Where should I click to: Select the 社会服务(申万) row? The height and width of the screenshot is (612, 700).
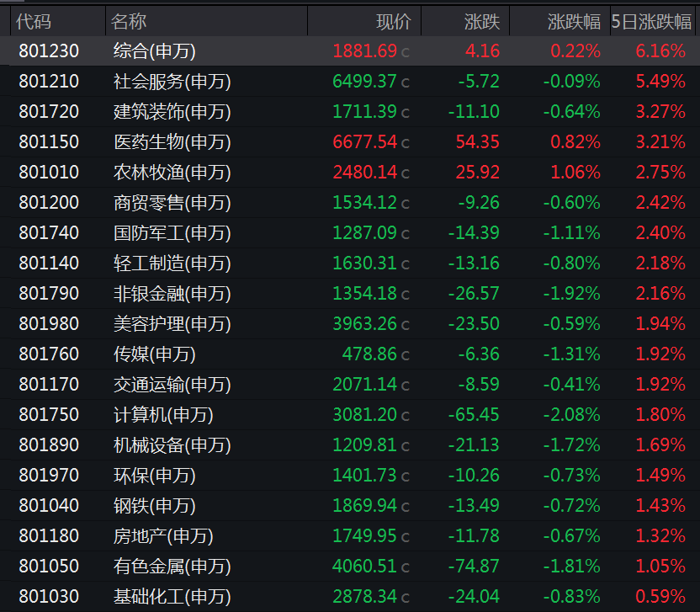tap(168, 82)
